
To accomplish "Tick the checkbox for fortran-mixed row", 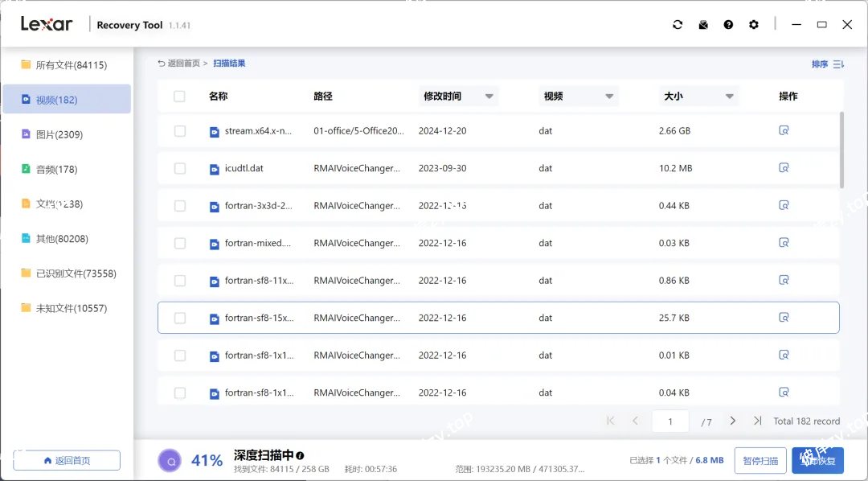I will [x=180, y=243].
